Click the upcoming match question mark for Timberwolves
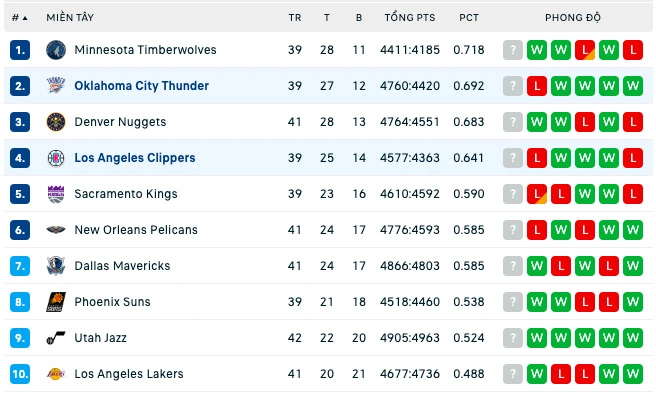 click(x=512, y=50)
